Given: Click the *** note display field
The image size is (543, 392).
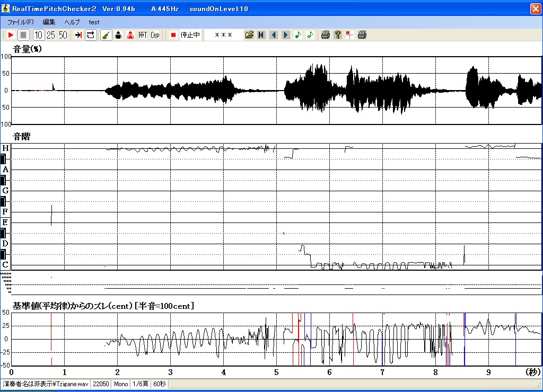Looking at the screenshot, I should [x=223, y=35].
